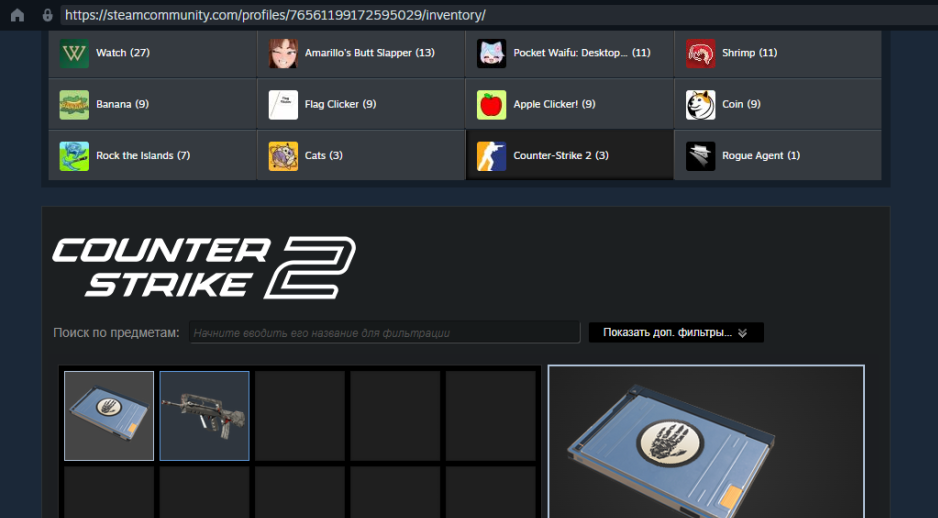Select the blue pass item thumbnail in the inventory grid
This screenshot has height=518, width=938.
pyautogui.click(x=109, y=416)
